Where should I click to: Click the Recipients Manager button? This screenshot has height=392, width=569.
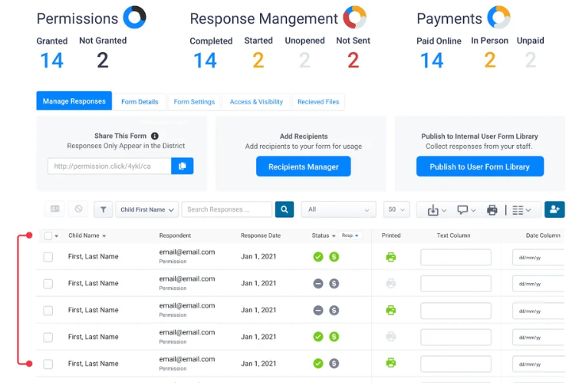pyautogui.click(x=303, y=166)
